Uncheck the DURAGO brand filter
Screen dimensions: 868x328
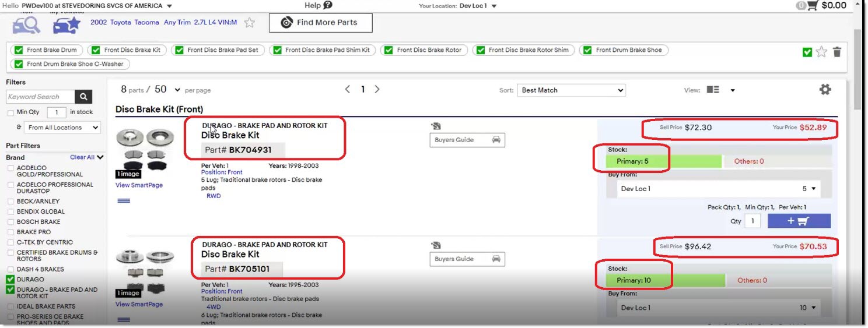point(10,280)
